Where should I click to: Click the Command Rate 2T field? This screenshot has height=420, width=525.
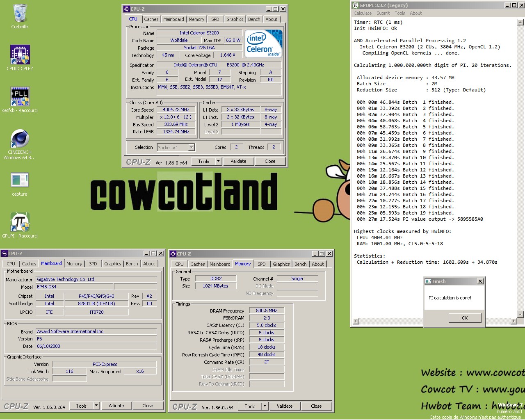tap(267, 362)
